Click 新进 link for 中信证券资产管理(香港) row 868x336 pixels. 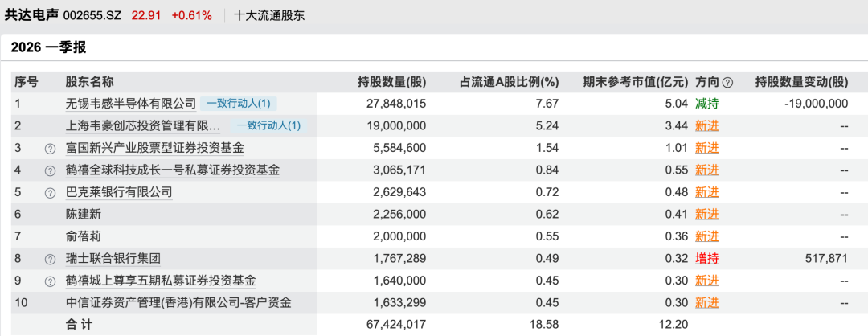click(x=706, y=303)
